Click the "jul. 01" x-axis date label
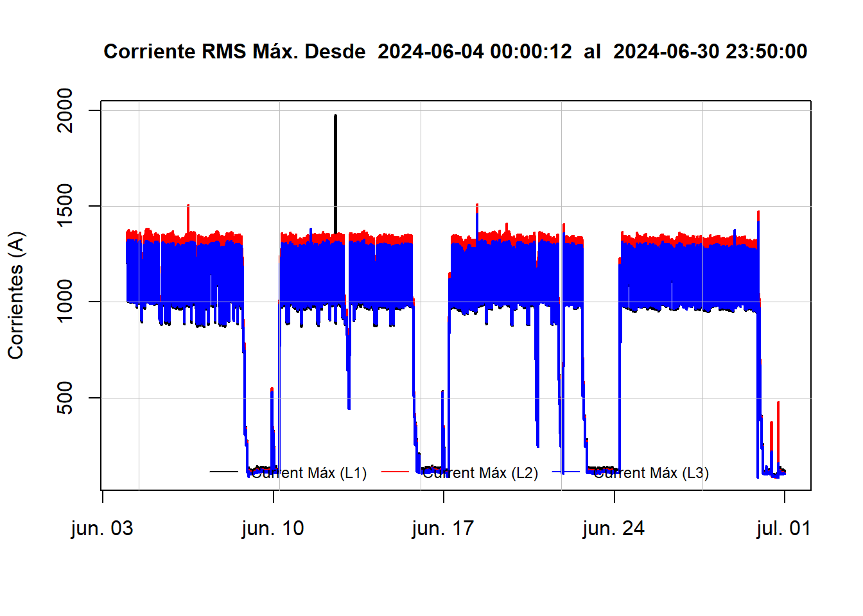Viewport: 863px width, 616px height. coord(783,529)
